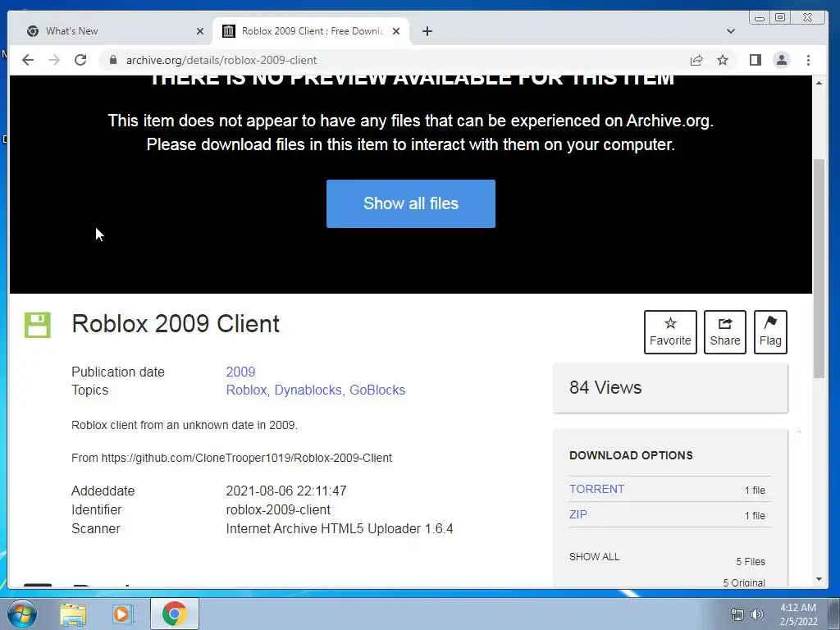Click the browser Back arrow

pyautogui.click(x=28, y=60)
